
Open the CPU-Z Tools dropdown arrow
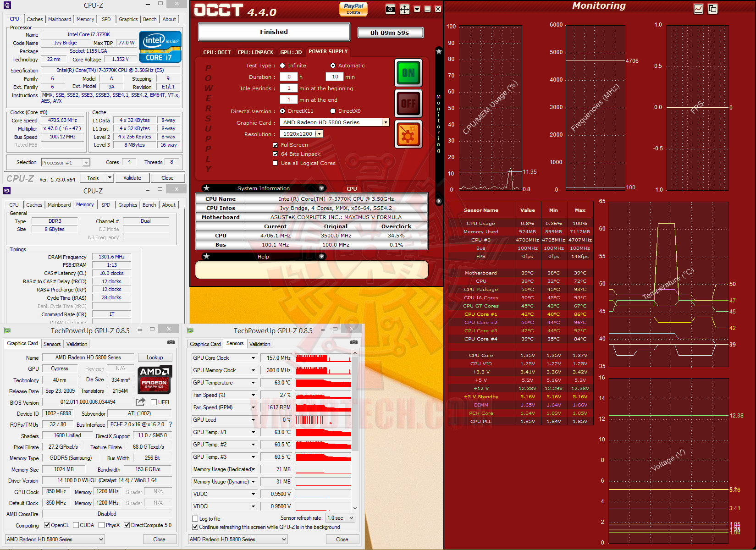pyautogui.click(x=110, y=178)
